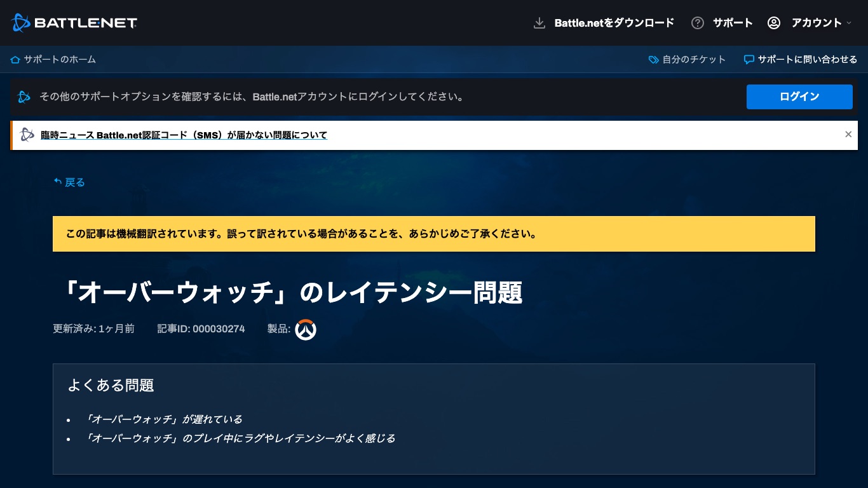This screenshot has height=488, width=868.
Task: Open the アカウント menu
Action: [x=817, y=23]
